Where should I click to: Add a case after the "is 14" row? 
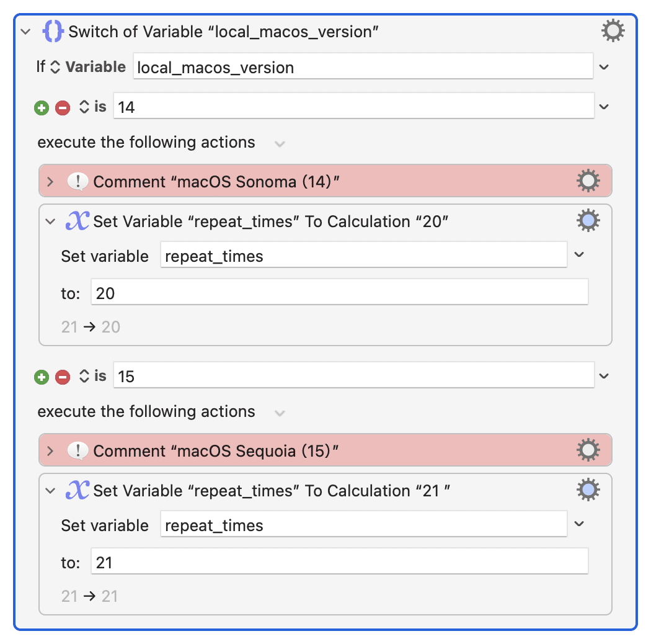pyautogui.click(x=41, y=108)
